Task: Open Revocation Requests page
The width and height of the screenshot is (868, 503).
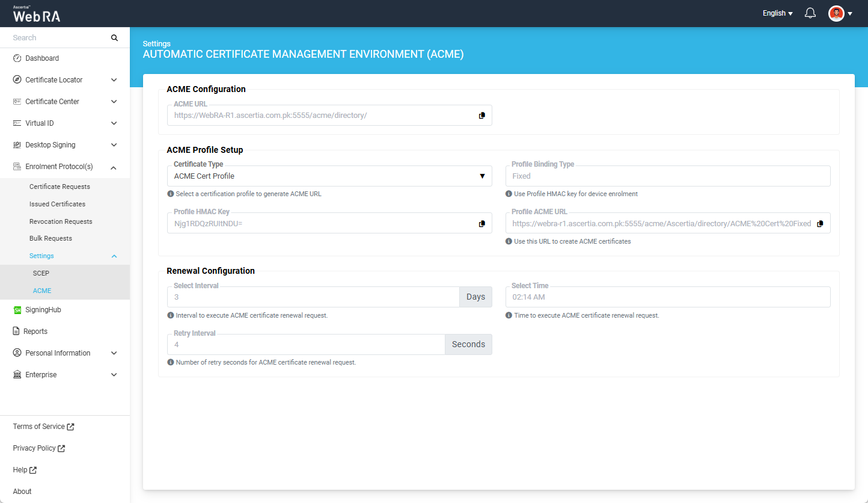Action: point(61,221)
